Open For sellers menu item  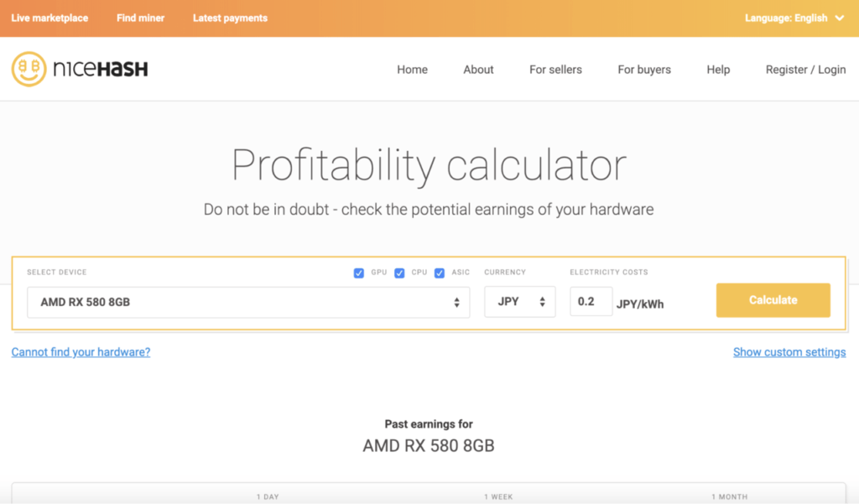coord(555,70)
